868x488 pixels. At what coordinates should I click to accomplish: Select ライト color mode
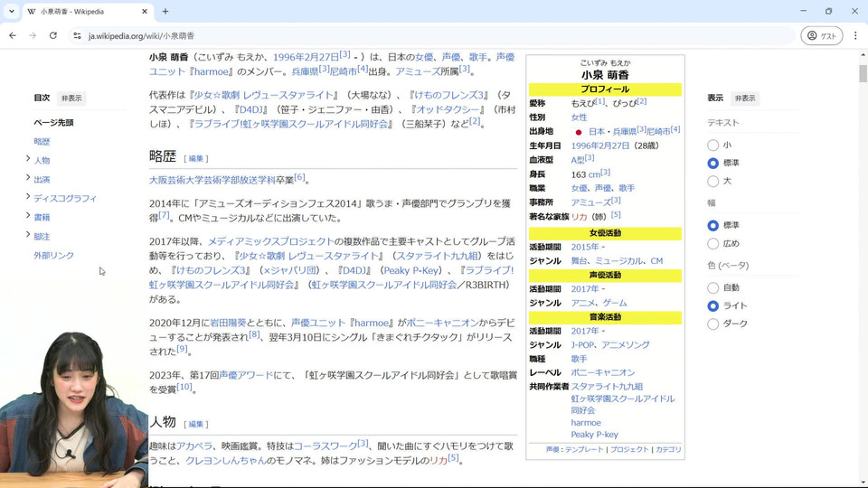[713, 305]
